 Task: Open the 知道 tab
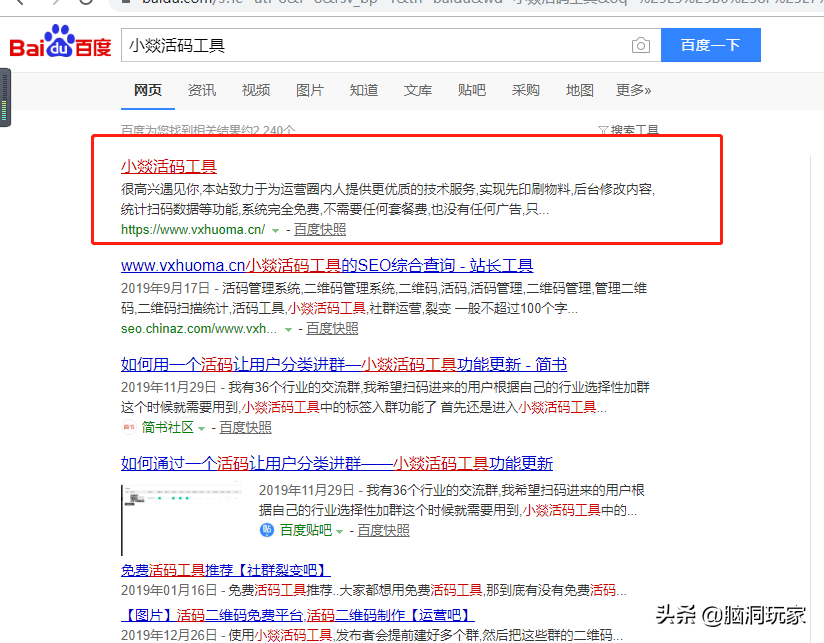[x=364, y=90]
